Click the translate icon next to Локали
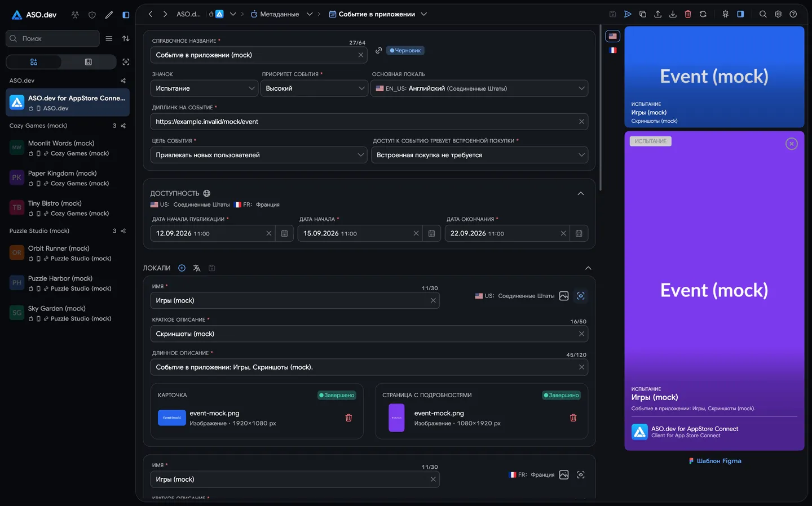 (197, 268)
